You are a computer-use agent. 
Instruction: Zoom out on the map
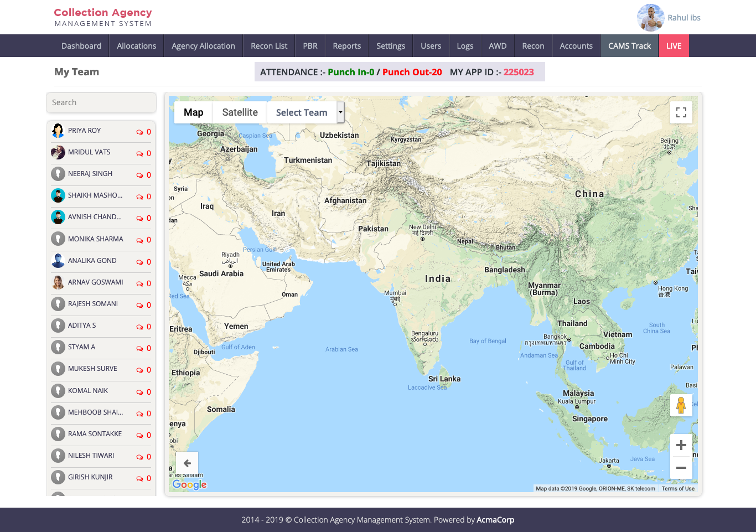681,468
